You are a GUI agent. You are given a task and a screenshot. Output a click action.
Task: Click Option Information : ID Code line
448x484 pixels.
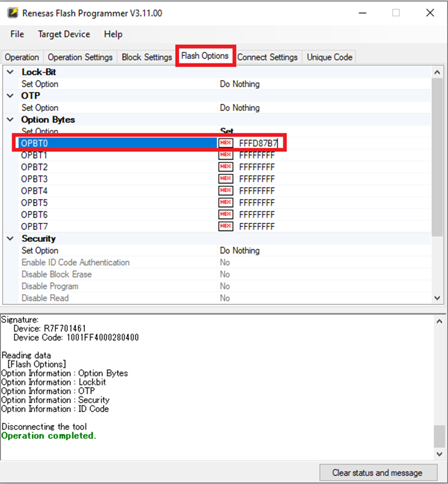pyautogui.click(x=55, y=409)
